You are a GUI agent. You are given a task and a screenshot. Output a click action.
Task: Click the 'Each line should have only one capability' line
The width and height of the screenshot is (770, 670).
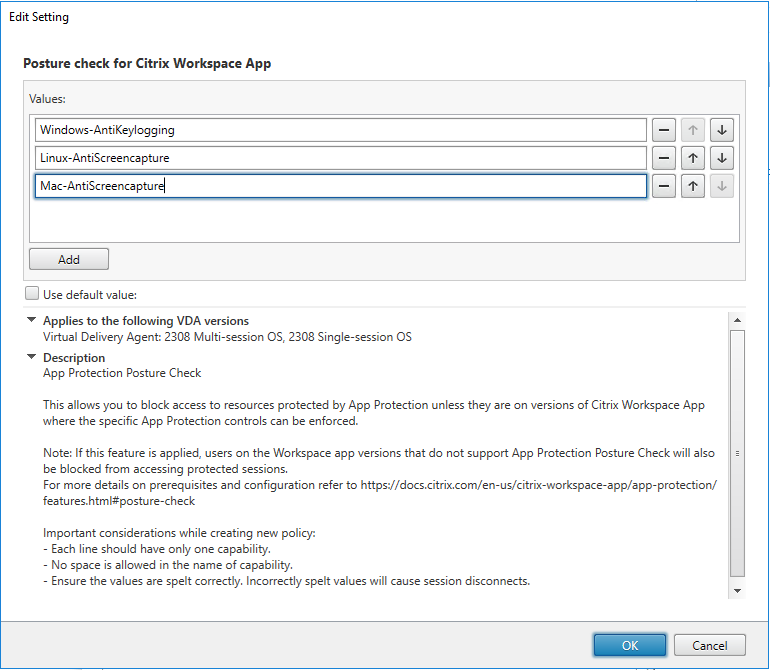[x=157, y=549]
